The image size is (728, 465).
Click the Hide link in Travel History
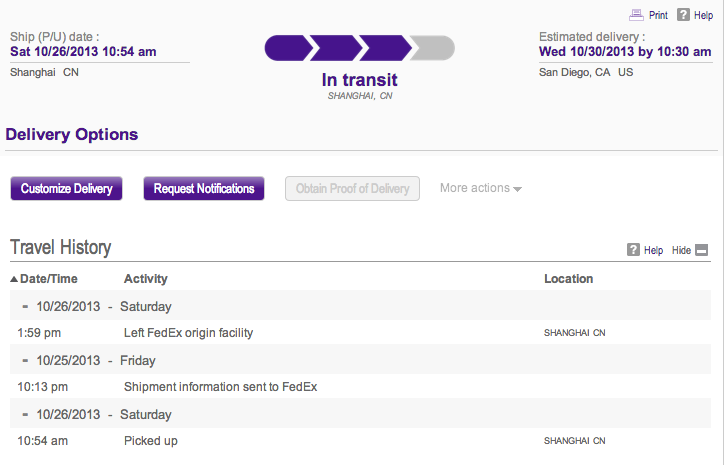click(681, 250)
